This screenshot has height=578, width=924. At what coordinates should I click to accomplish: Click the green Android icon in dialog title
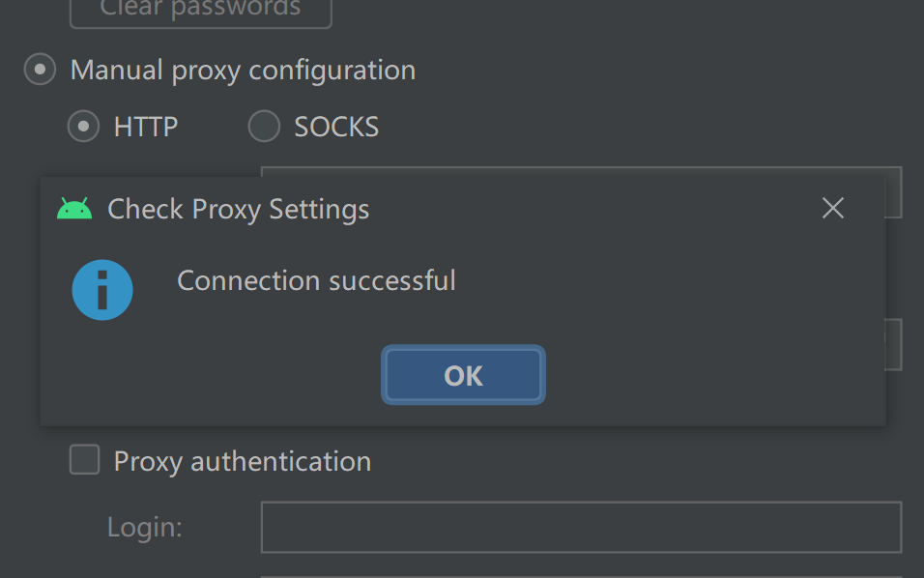point(74,209)
